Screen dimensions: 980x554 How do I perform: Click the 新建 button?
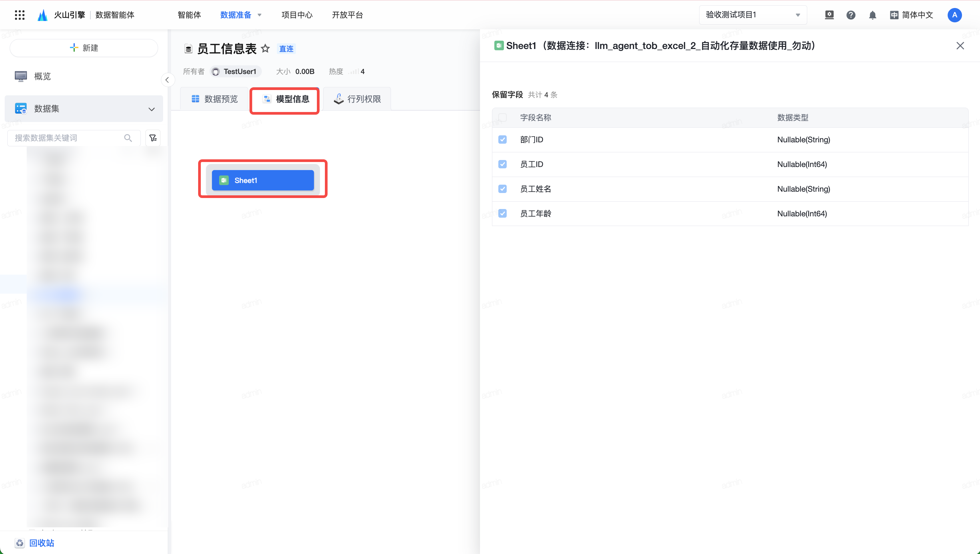point(84,48)
